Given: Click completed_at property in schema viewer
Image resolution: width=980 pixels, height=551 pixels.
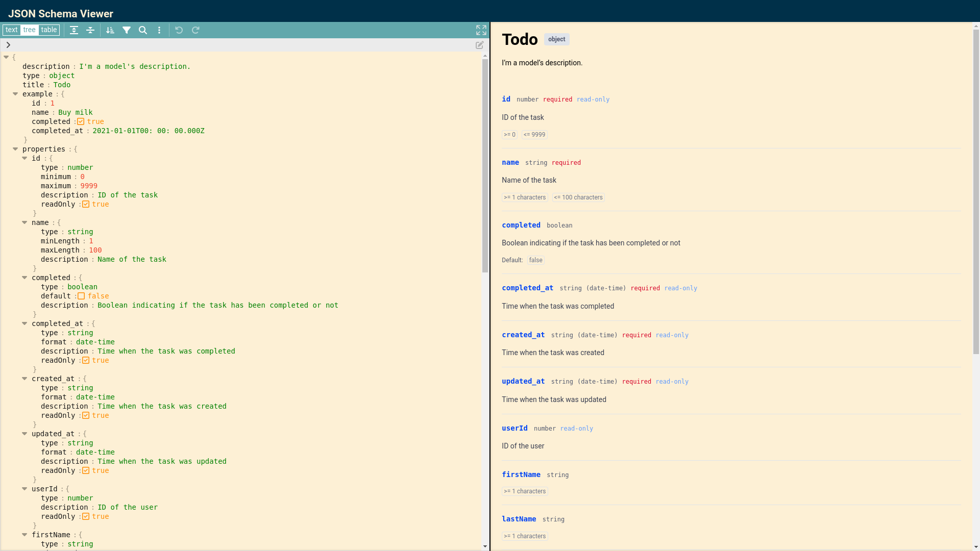Looking at the screenshot, I should click(527, 288).
